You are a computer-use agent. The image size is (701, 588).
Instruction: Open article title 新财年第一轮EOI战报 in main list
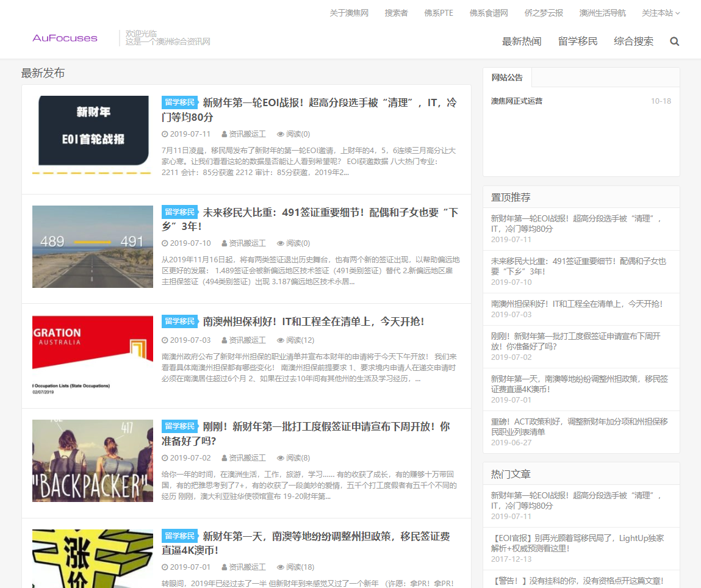(x=309, y=109)
